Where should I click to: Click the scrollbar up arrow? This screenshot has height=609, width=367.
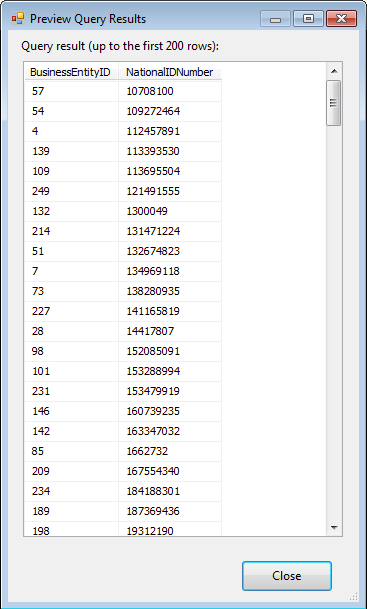(334, 71)
